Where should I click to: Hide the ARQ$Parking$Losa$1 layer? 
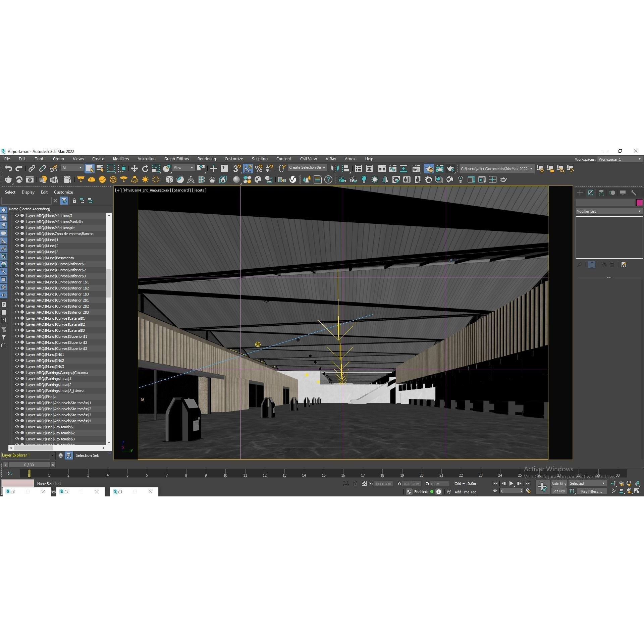coord(17,379)
